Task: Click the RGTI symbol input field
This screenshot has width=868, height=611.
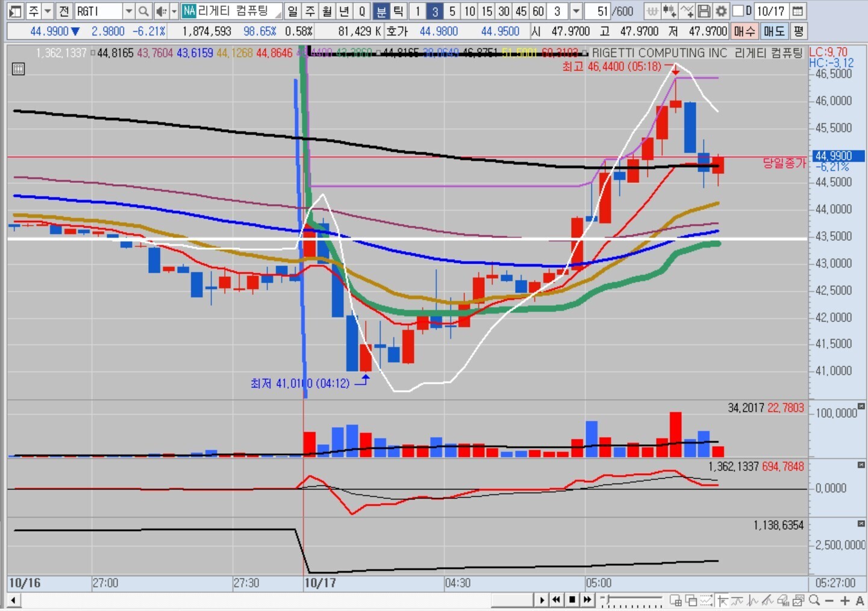Action: pyautogui.click(x=98, y=11)
